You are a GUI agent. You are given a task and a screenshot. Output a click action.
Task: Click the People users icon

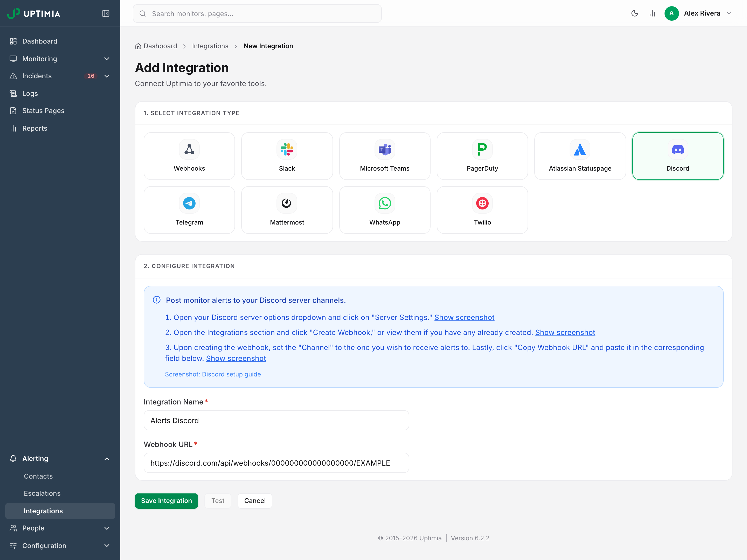tap(13, 528)
